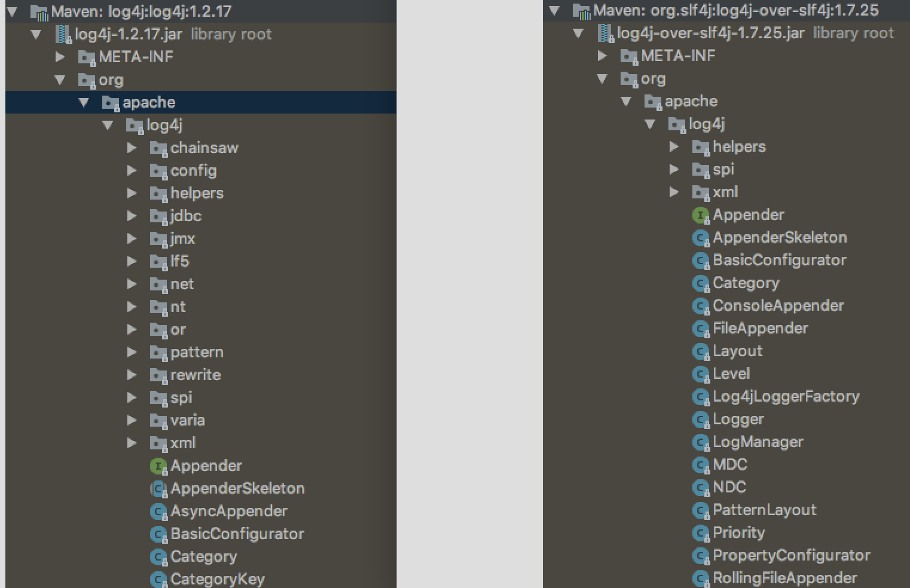Select the nt package in log4j-1.2.17
This screenshot has height=588, width=910.
(x=178, y=307)
